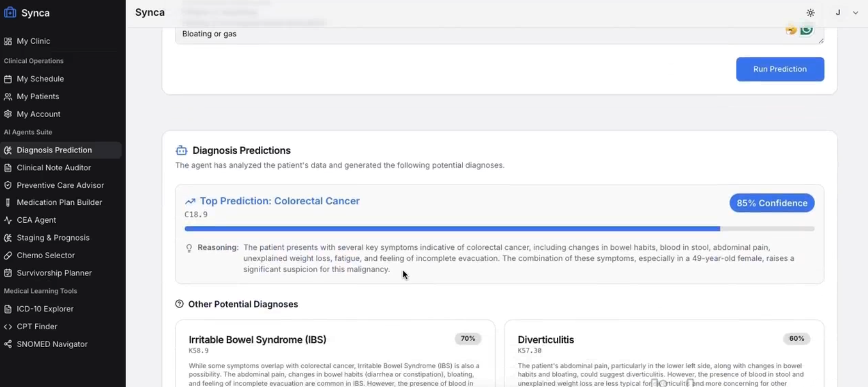
Task: Click the Medication Plan Builder icon
Action: coord(8,203)
